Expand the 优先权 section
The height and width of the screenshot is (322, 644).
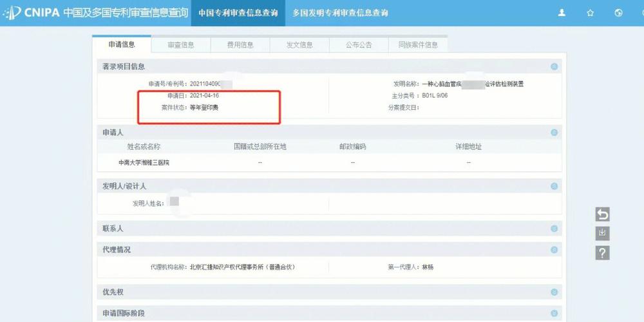(x=554, y=292)
